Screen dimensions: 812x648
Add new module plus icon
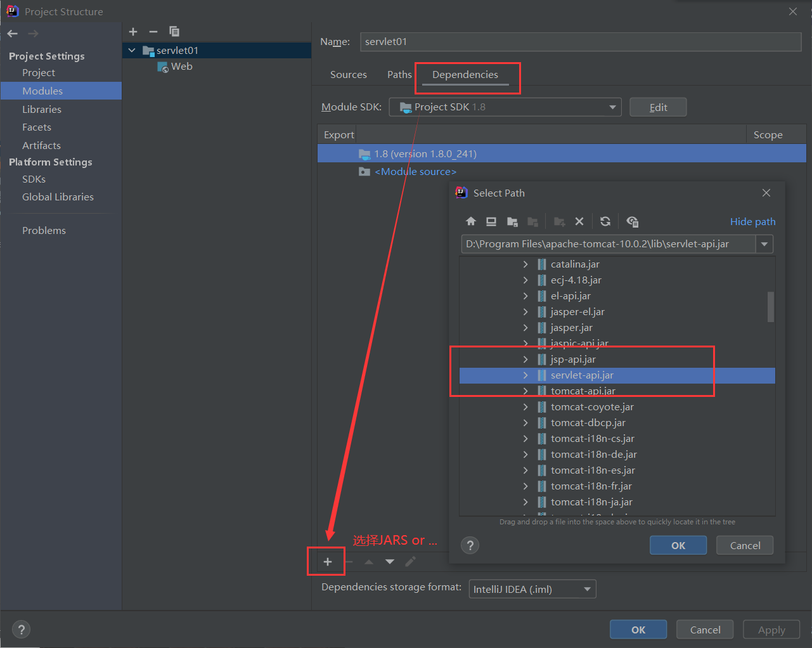click(x=133, y=32)
